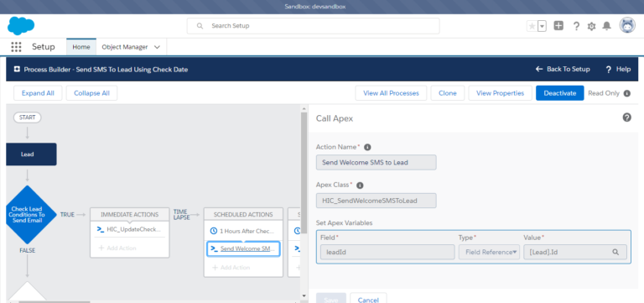Screen dimensions: 644x303
Task: Click the favorites star icon
Action: (x=532, y=26)
